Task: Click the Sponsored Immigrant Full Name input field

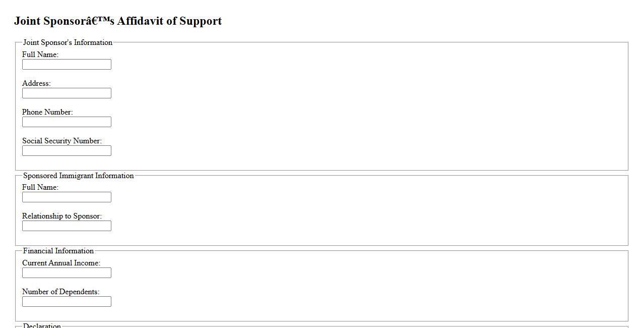Action: tap(67, 197)
